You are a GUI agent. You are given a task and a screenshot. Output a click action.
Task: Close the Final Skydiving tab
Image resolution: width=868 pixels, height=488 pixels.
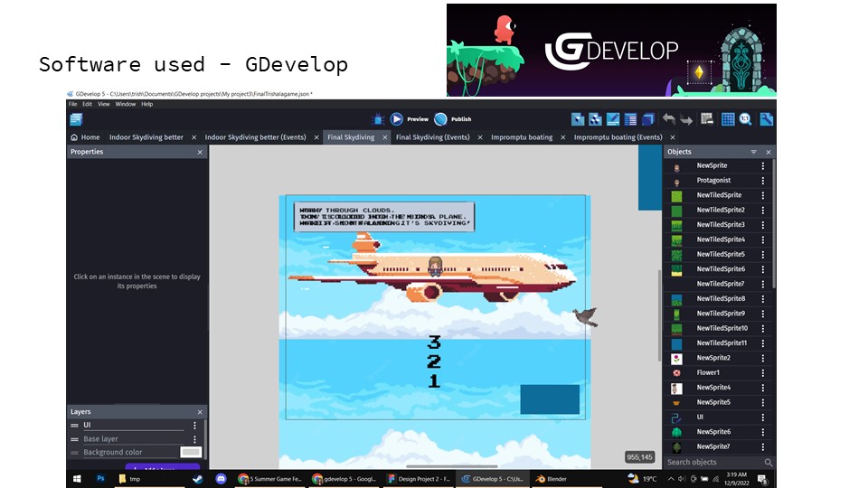[x=385, y=137]
